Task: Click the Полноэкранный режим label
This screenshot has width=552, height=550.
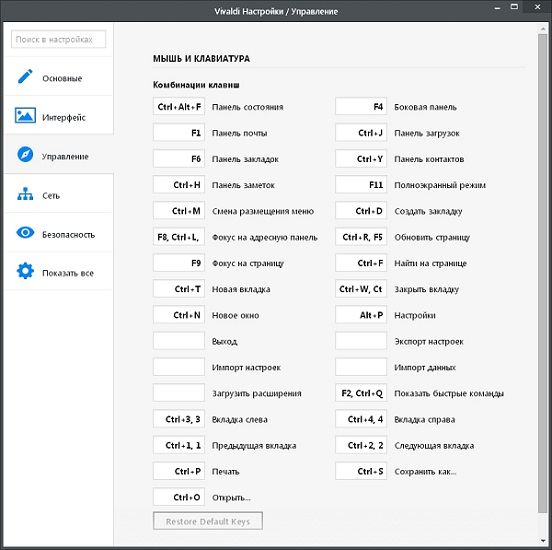Action: pyautogui.click(x=440, y=185)
